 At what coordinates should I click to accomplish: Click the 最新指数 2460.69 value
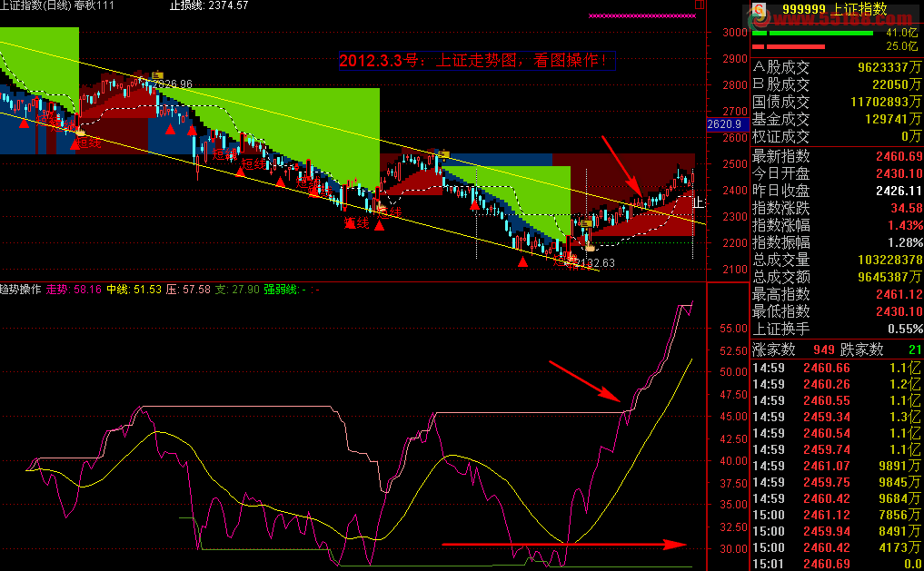click(x=899, y=156)
